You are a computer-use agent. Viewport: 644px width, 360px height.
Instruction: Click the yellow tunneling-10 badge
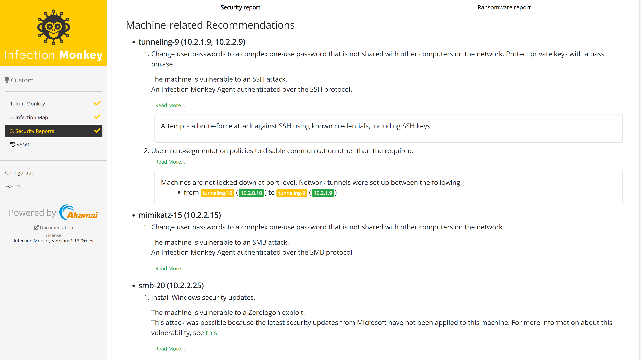point(217,193)
